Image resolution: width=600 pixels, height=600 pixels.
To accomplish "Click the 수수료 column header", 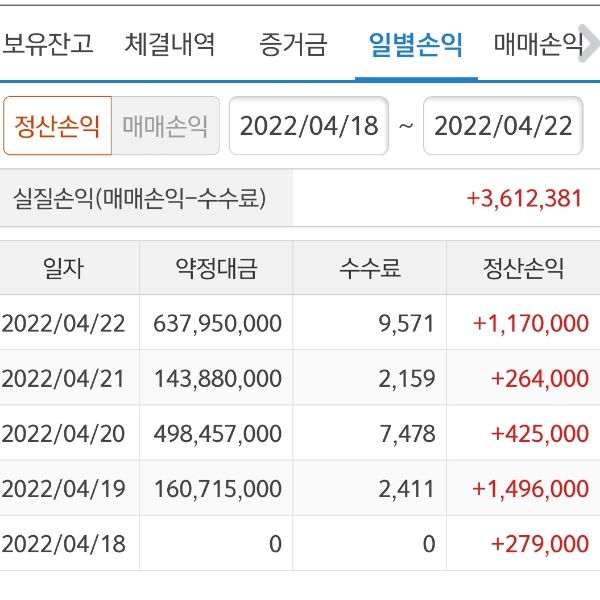I will (x=370, y=268).
